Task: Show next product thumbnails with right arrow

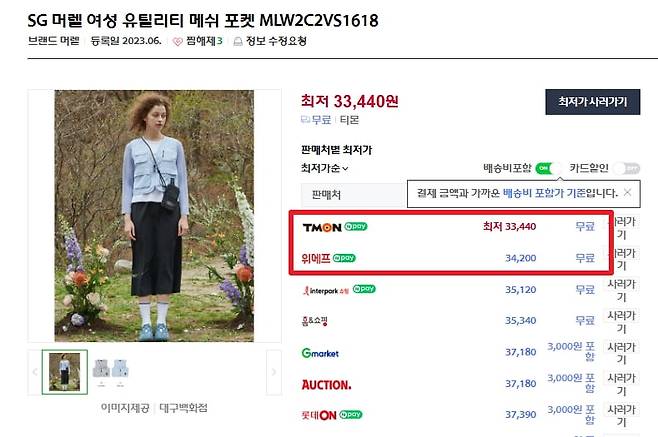Action: 274,372
